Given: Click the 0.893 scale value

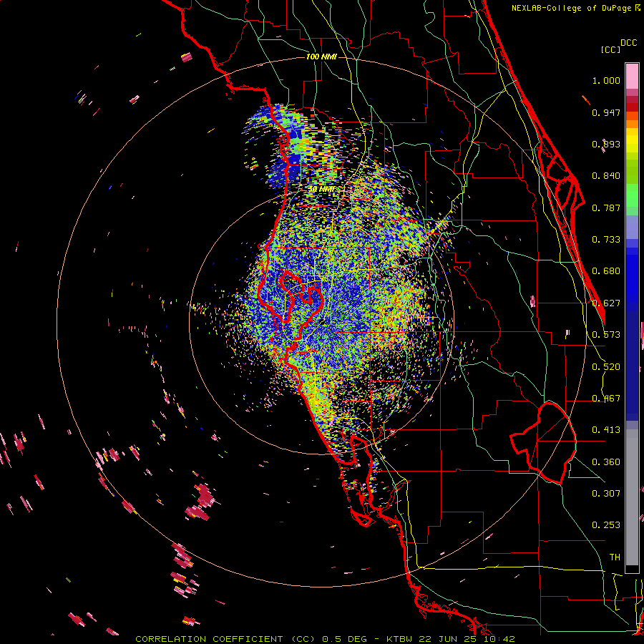Looking at the screenshot, I should click(606, 144).
